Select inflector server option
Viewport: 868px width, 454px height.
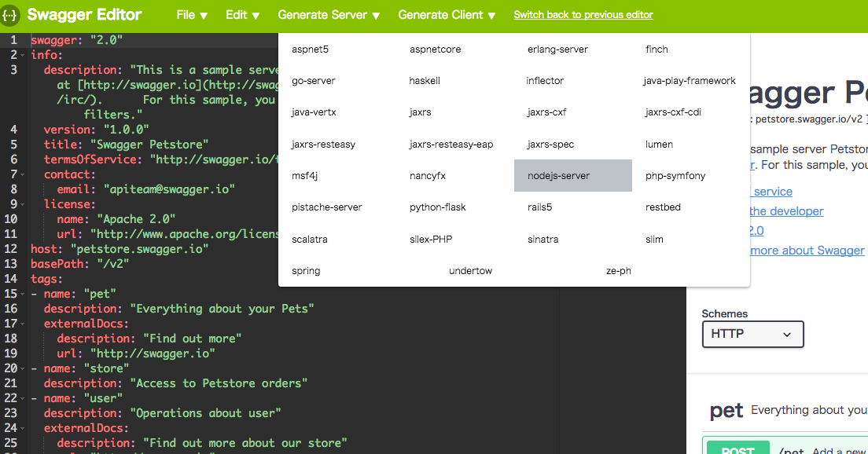click(x=545, y=81)
